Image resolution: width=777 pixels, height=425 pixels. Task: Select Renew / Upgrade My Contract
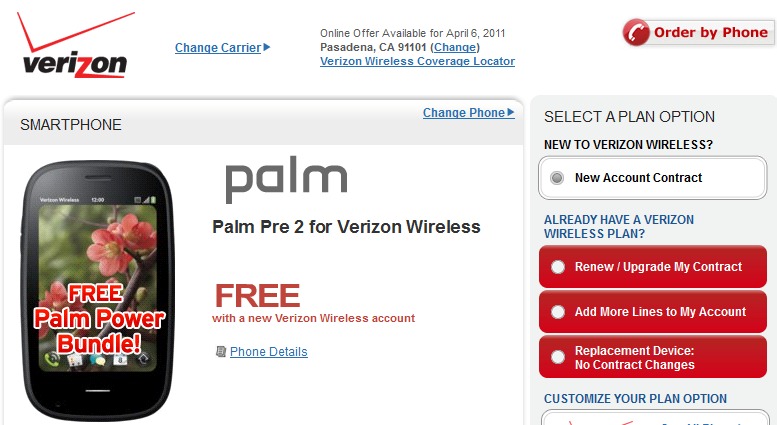pyautogui.click(x=557, y=267)
